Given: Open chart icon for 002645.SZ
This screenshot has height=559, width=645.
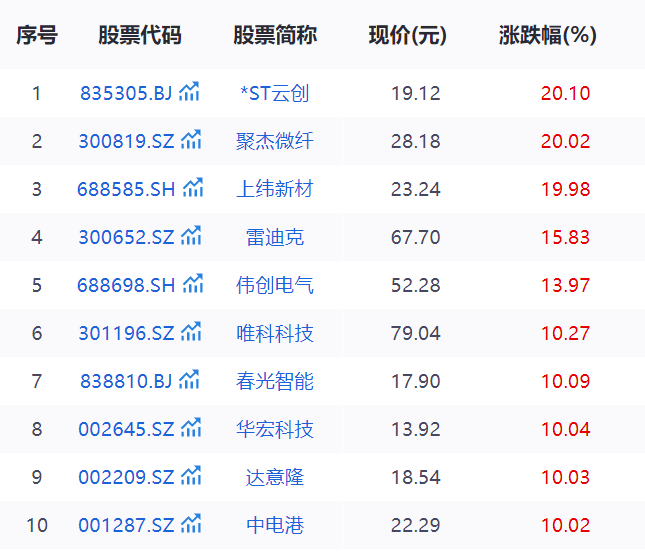Looking at the screenshot, I should (x=191, y=429).
